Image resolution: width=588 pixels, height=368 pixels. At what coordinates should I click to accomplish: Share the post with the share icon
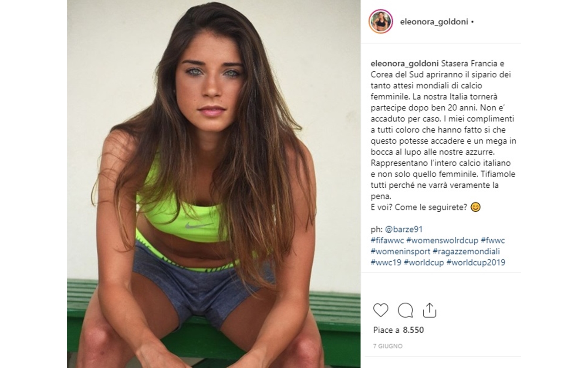pyautogui.click(x=429, y=310)
